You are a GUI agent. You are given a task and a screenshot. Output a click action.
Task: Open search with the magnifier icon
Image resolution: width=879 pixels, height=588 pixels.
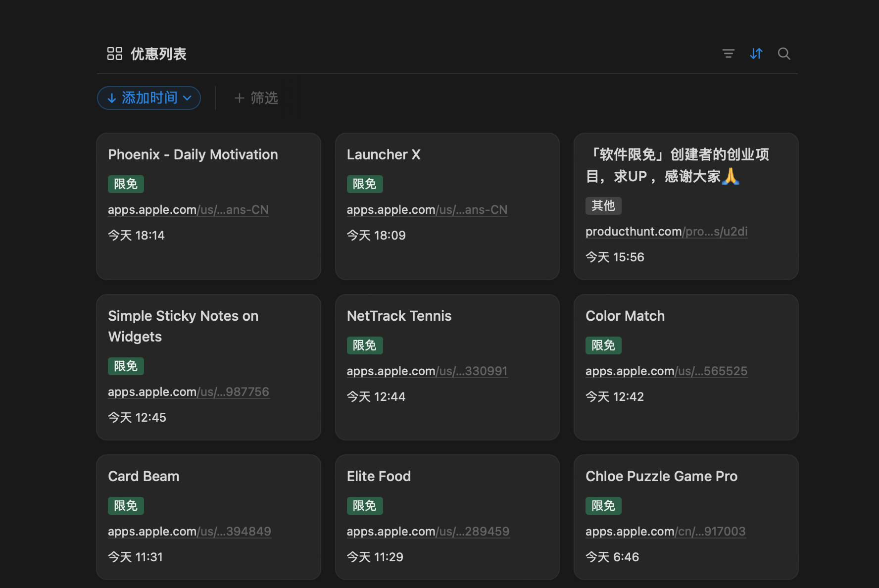tap(783, 53)
